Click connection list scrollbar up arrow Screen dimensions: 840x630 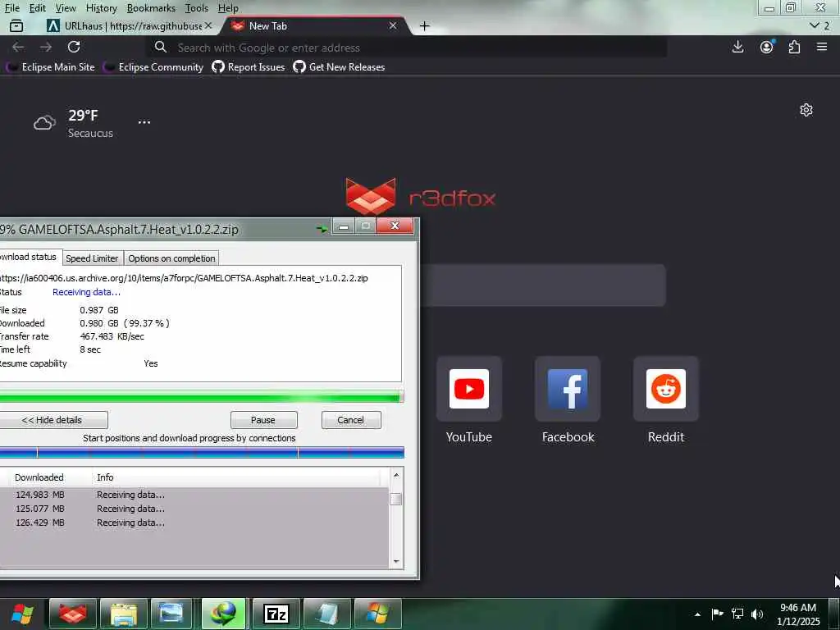(396, 475)
